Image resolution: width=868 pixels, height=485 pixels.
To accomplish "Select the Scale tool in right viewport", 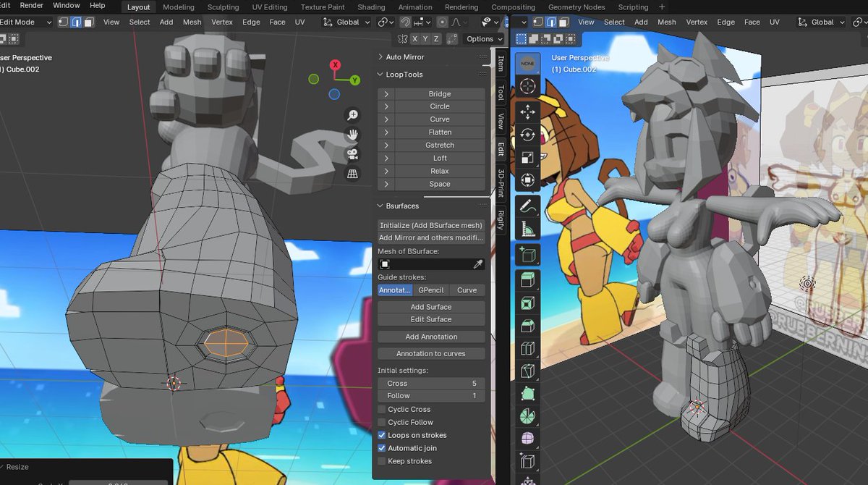I will [527, 157].
